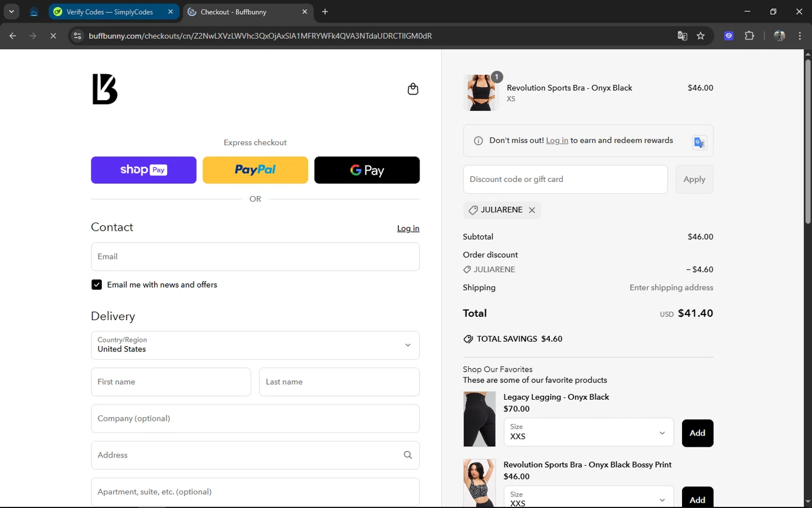812x508 pixels.
Task: Click the Enter shipping address text
Action: pyautogui.click(x=671, y=288)
